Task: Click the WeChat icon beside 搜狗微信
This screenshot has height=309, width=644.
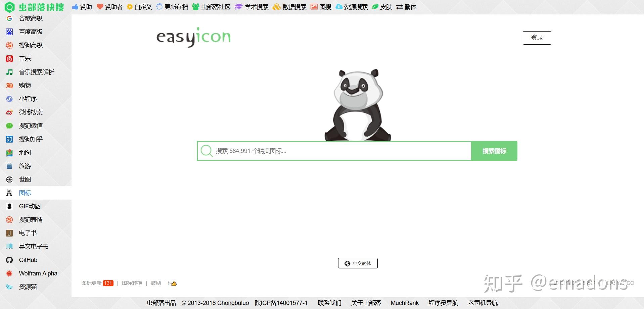Action: tap(9, 126)
